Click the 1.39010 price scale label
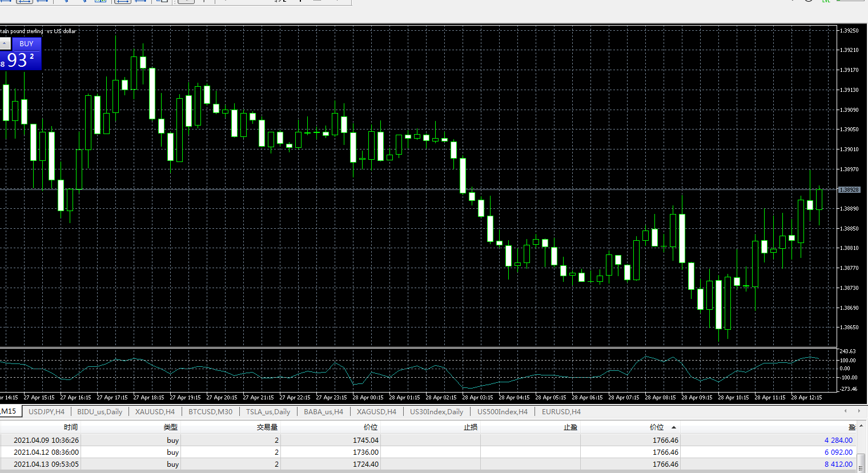This screenshot has height=473, width=868. (849, 149)
